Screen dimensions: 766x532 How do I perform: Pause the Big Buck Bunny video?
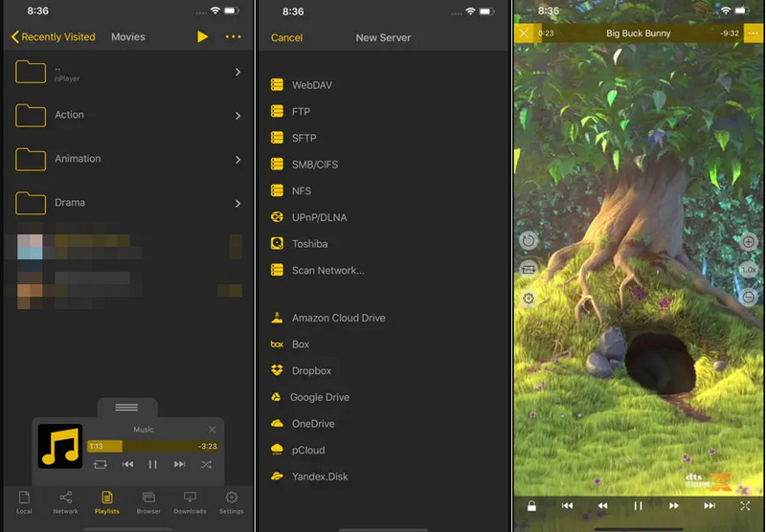(x=638, y=505)
